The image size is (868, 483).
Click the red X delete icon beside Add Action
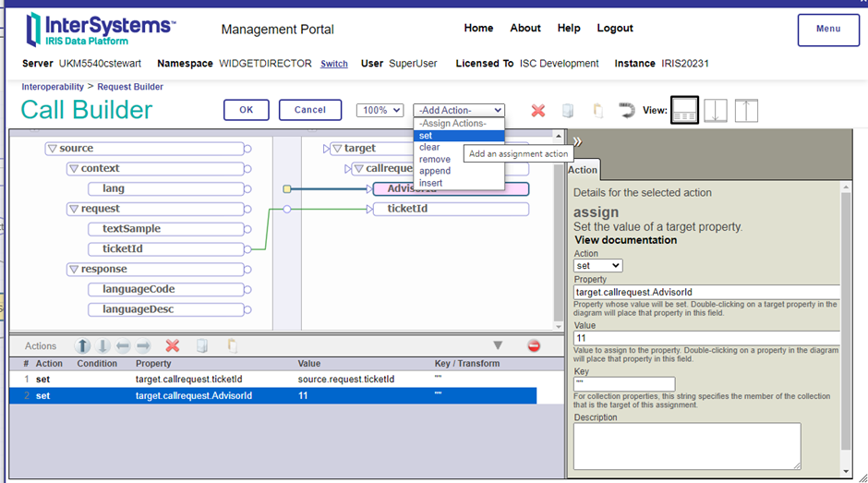tap(538, 110)
